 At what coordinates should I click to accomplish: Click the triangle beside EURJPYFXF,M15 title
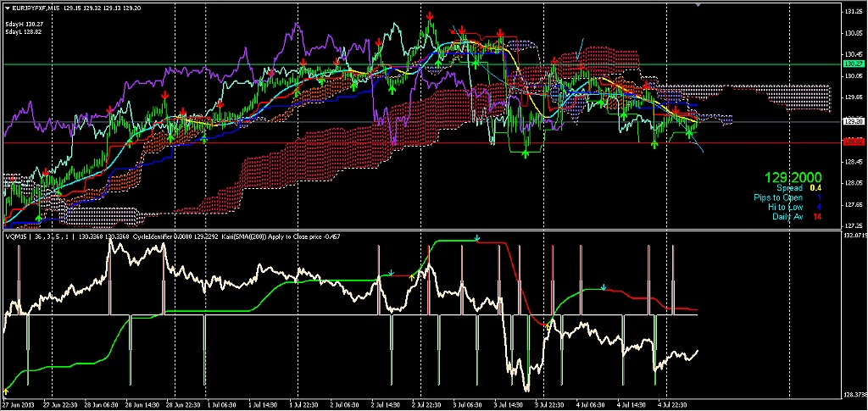7,8
